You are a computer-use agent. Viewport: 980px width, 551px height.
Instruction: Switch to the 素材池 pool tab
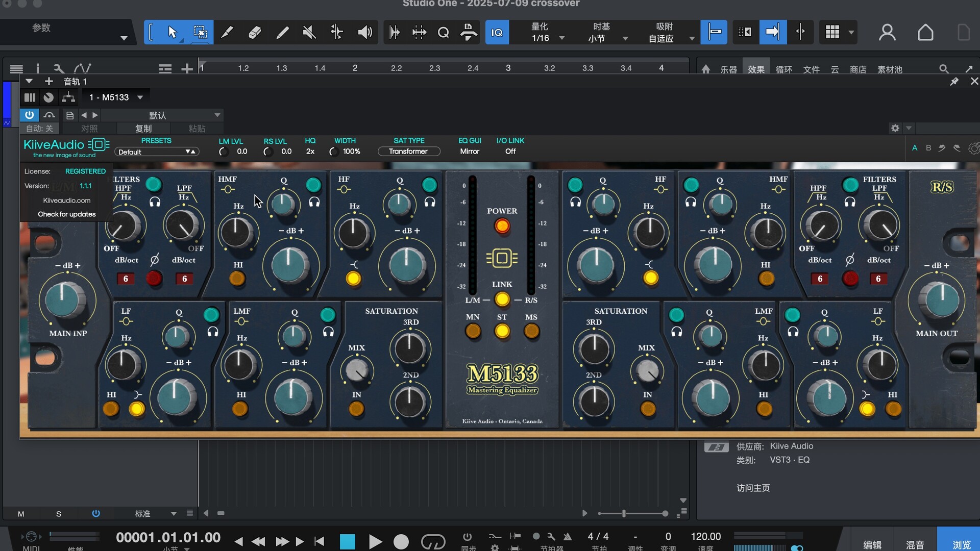point(890,69)
